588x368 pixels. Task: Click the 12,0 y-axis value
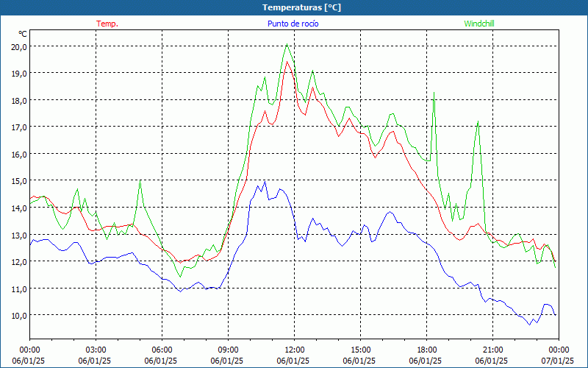coord(20,262)
